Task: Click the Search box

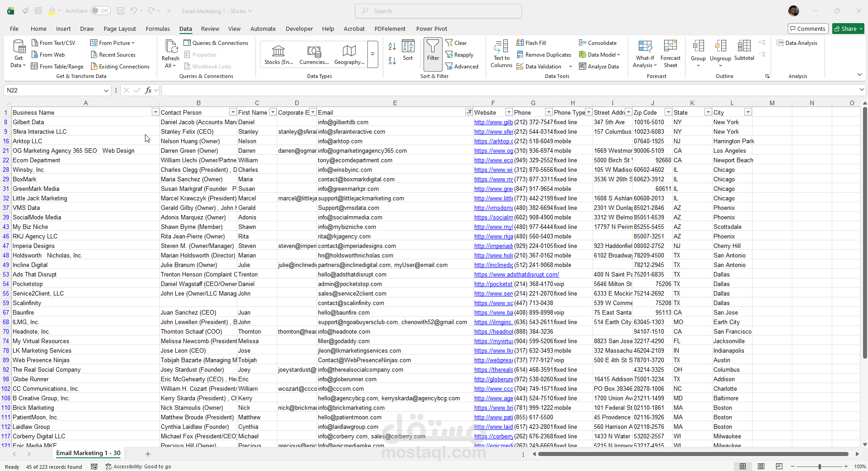Action: click(x=439, y=11)
